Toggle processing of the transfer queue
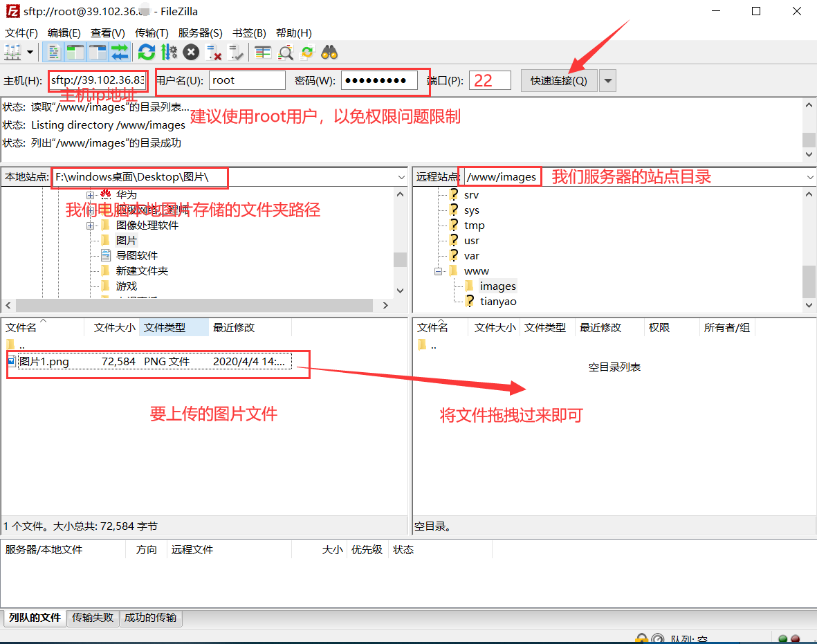Viewport: 817px width, 644px height. (x=169, y=52)
